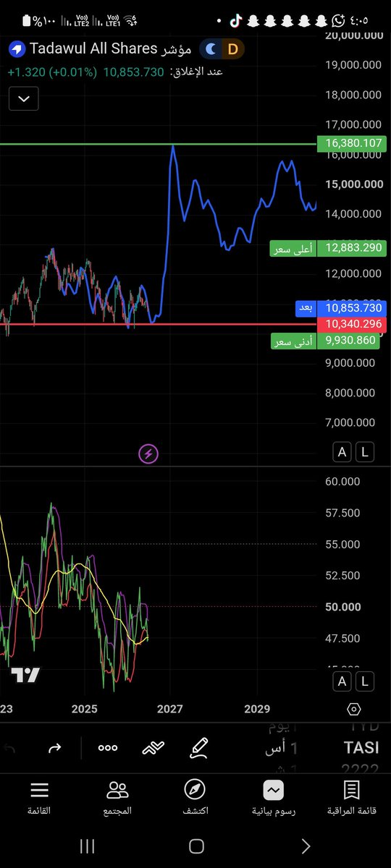
Task: Tap the 15,000.000 price scale label
Action: pyautogui.click(x=353, y=184)
